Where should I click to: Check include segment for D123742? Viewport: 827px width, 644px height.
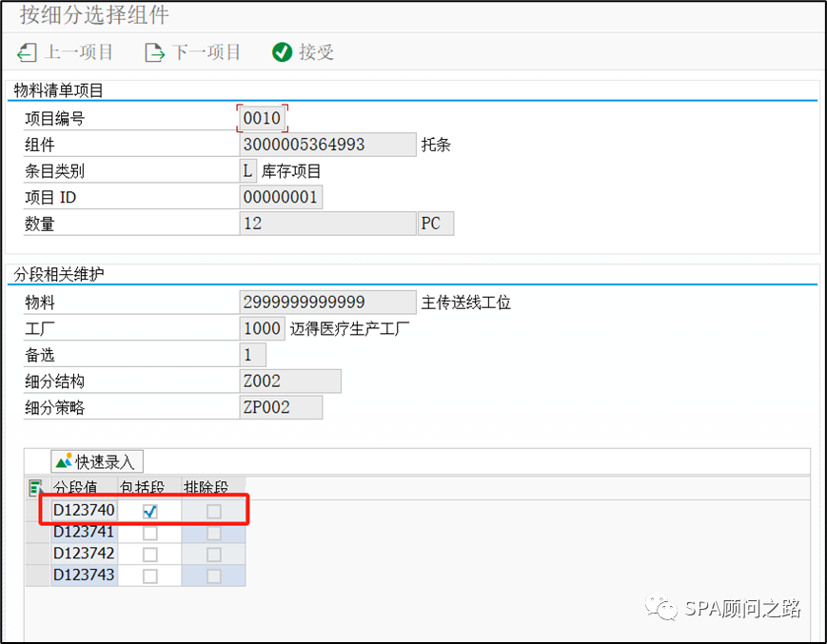pos(150,555)
